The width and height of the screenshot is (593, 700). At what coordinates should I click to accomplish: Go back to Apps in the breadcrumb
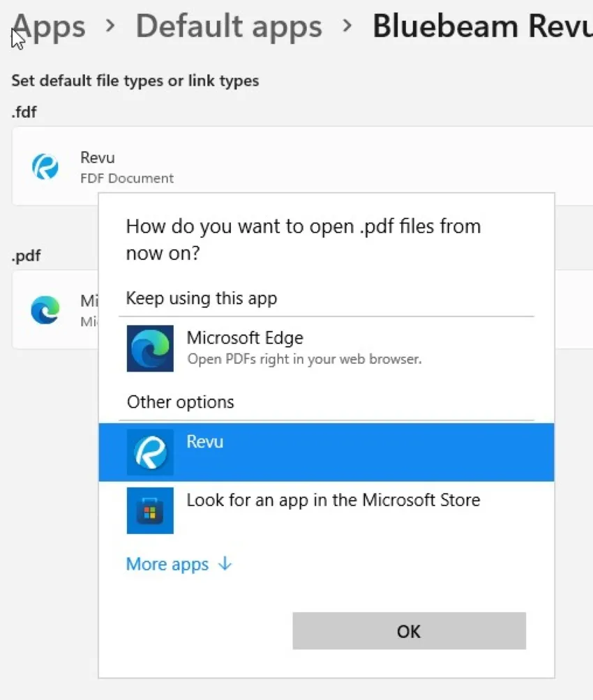pos(50,26)
